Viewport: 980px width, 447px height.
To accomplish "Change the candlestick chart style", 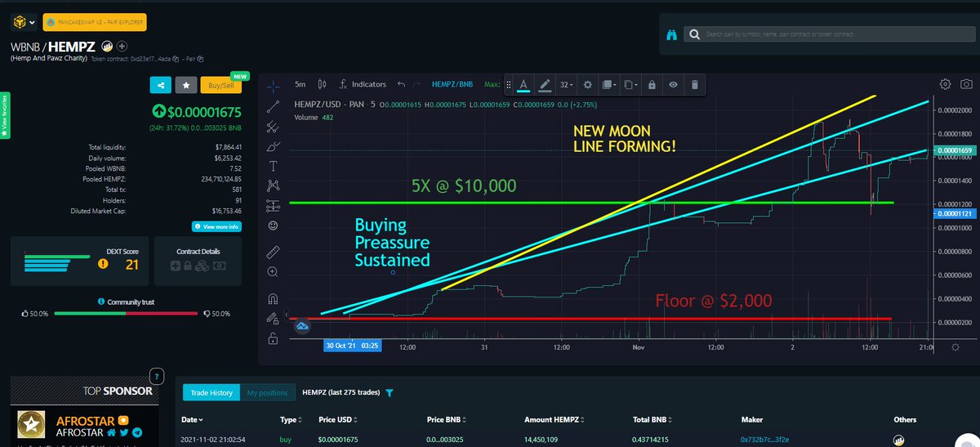I will pyautogui.click(x=322, y=84).
